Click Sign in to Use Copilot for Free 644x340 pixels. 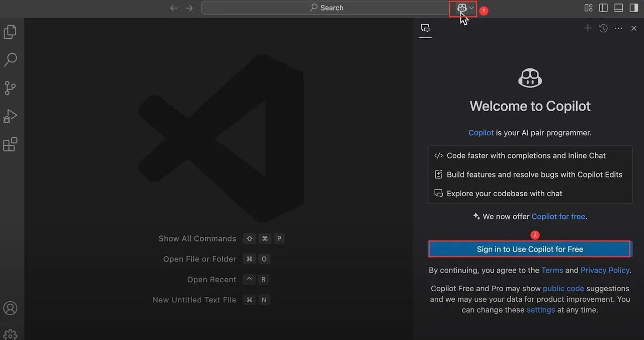(x=529, y=249)
